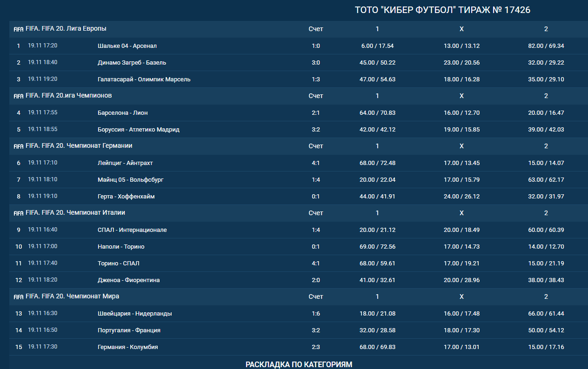Click the FIFA icon beside Чемпионат Германии header
This screenshot has width=588, height=369.
pyautogui.click(x=19, y=146)
